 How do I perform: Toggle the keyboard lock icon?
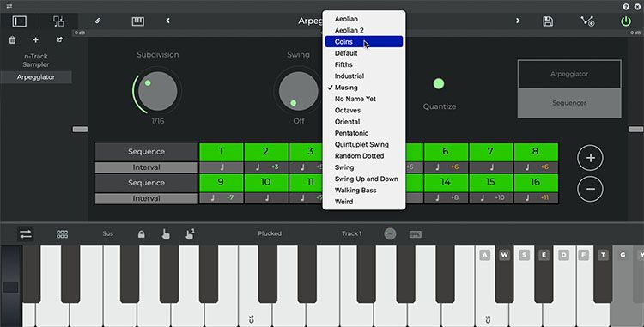[142, 234]
